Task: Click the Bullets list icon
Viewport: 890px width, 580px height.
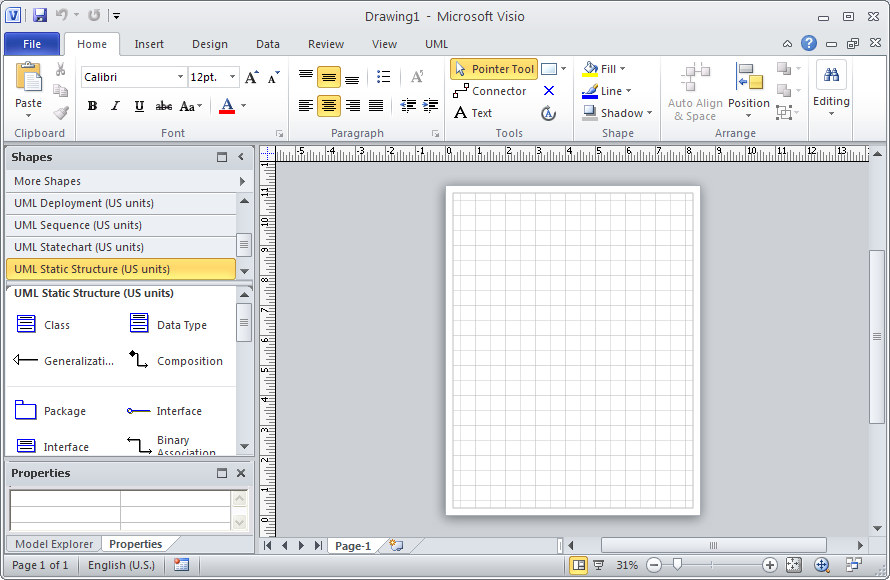Action: coord(384,77)
